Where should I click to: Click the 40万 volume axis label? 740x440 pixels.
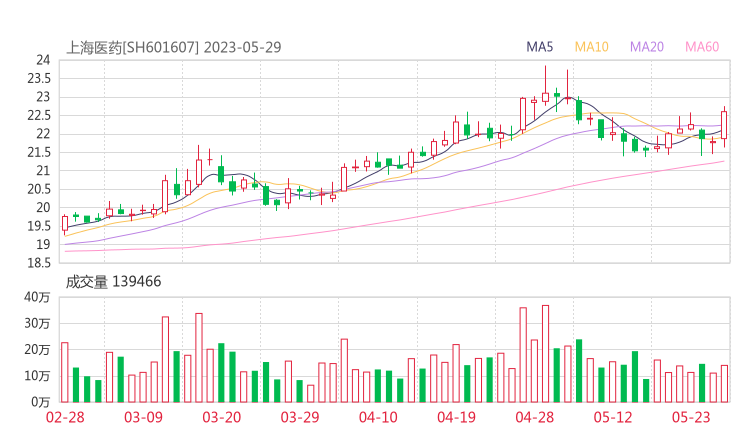click(37, 297)
